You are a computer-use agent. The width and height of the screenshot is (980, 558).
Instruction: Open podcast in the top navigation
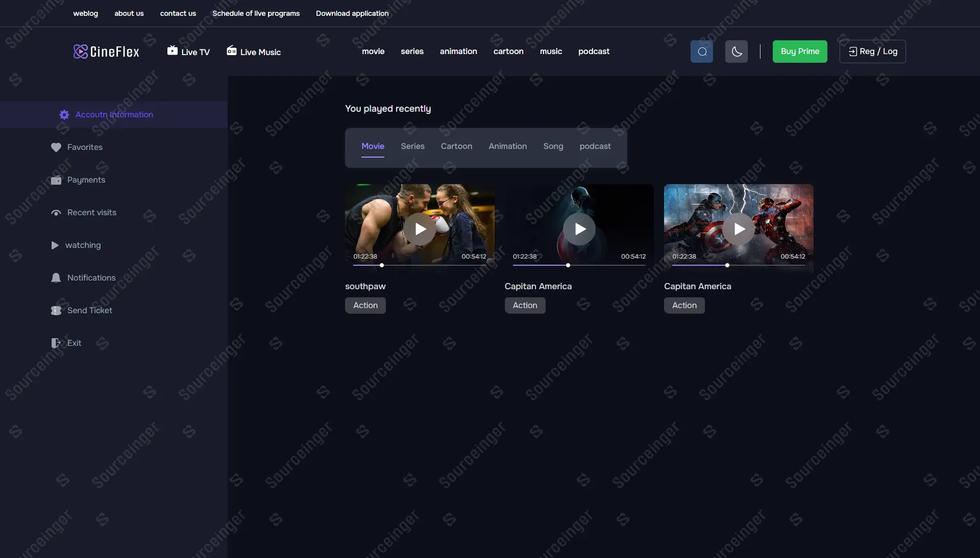point(594,52)
